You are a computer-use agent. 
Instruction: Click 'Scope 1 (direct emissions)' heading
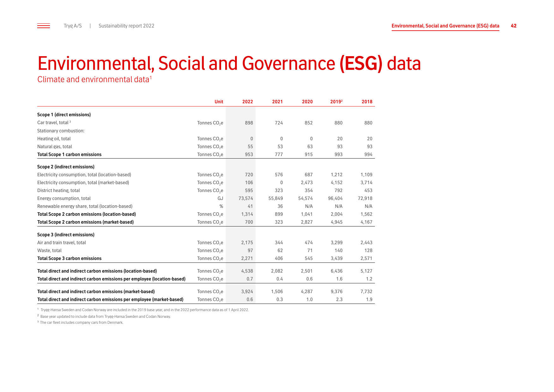(64, 115)
